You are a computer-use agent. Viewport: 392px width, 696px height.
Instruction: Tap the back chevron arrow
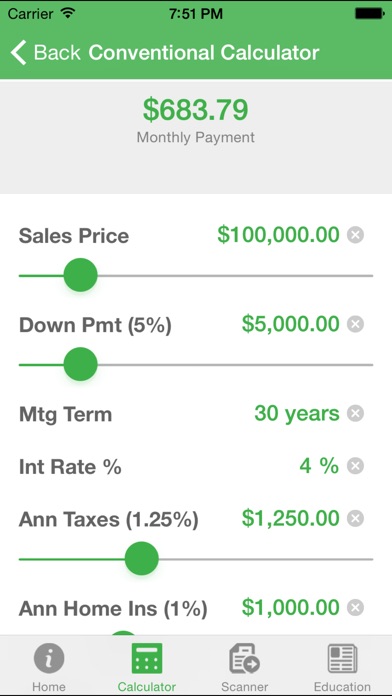(19, 52)
